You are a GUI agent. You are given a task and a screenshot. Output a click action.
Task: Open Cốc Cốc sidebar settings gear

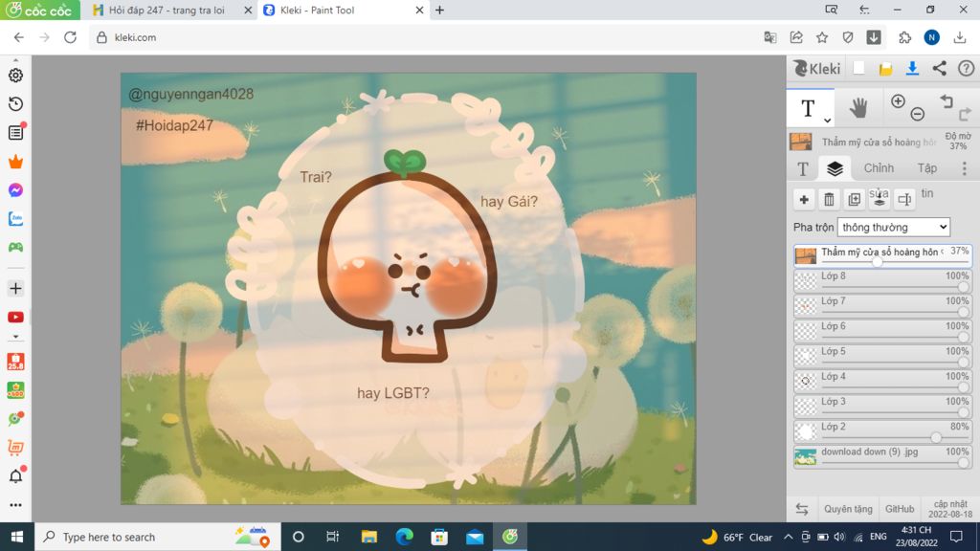point(15,75)
